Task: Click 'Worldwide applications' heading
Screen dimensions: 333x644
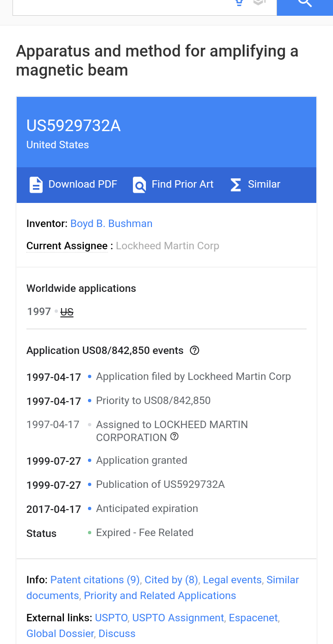Action: 81,288
